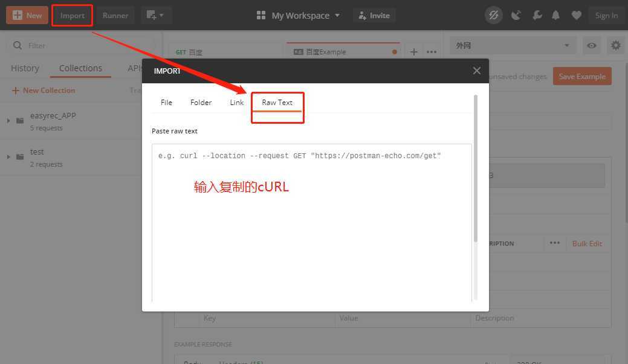Open the GET 百度 request tab
This screenshot has height=364, width=628.
click(x=226, y=52)
